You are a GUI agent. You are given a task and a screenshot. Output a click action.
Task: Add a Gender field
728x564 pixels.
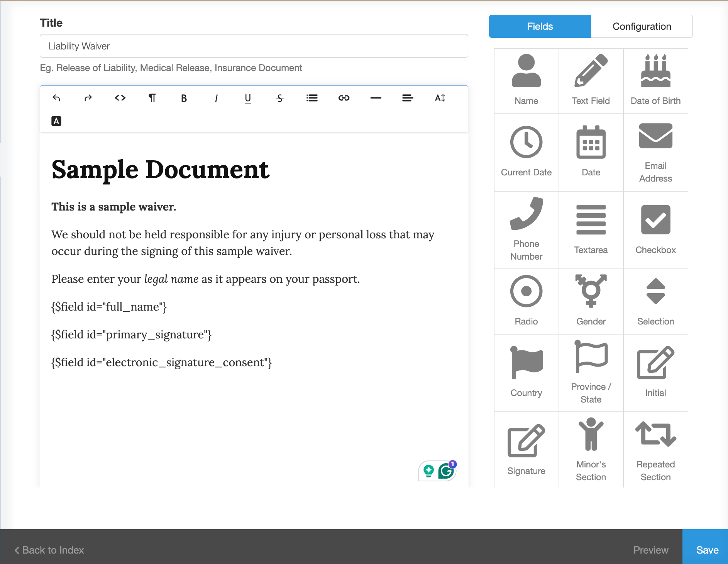coord(591,301)
